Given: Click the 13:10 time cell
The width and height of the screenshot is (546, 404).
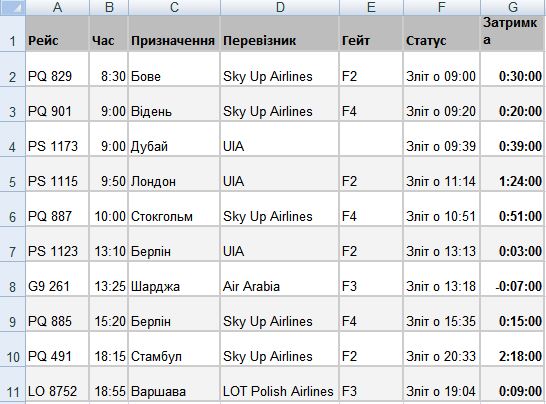Looking at the screenshot, I should [109, 244].
